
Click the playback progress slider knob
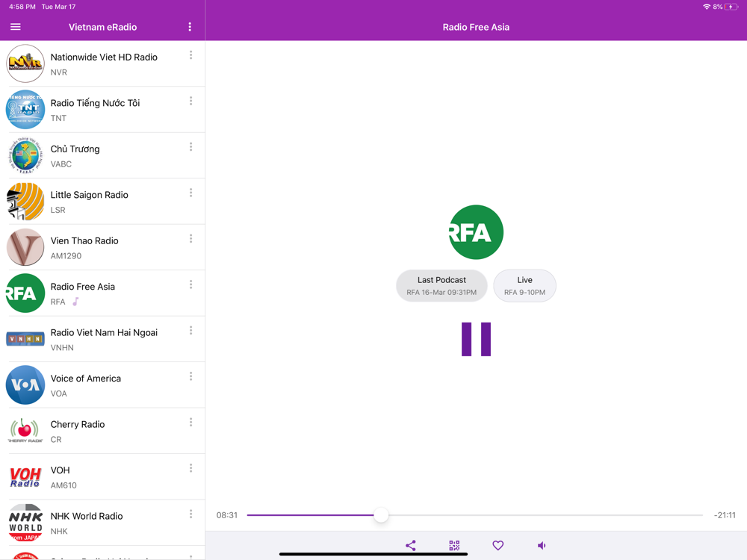[x=381, y=514]
